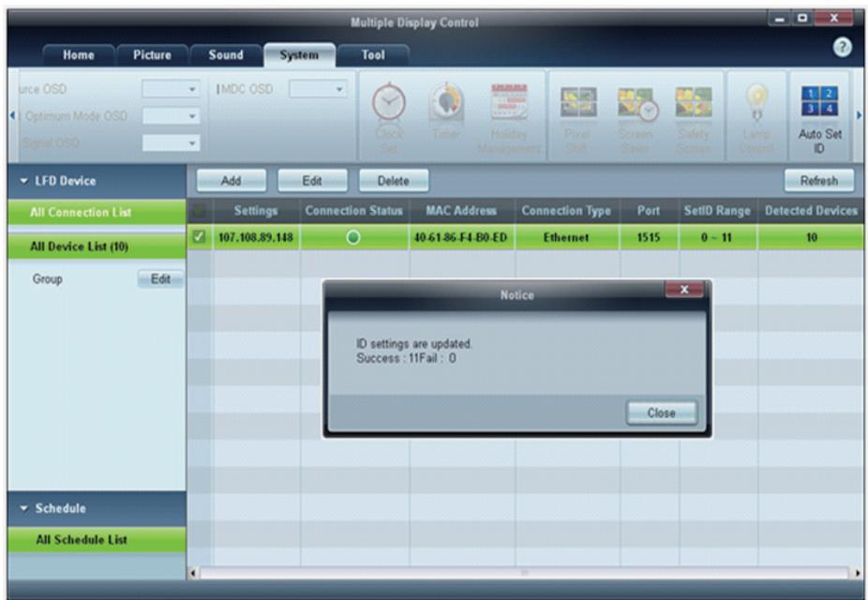The width and height of the screenshot is (868, 600).
Task: Click the Port column header
Action: click(x=649, y=211)
